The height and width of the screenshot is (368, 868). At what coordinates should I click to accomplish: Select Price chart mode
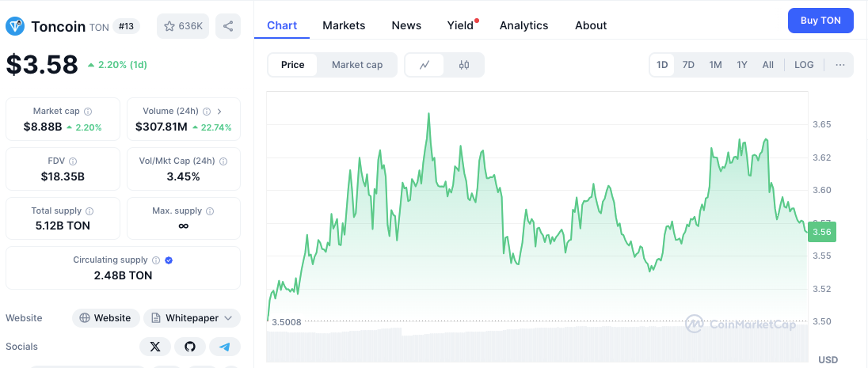[x=293, y=65]
